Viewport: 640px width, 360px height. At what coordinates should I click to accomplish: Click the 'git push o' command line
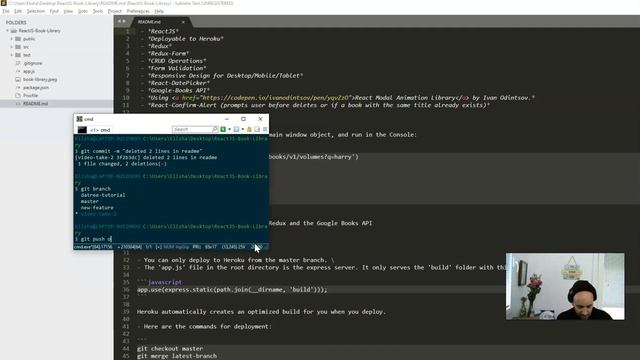coord(93,239)
